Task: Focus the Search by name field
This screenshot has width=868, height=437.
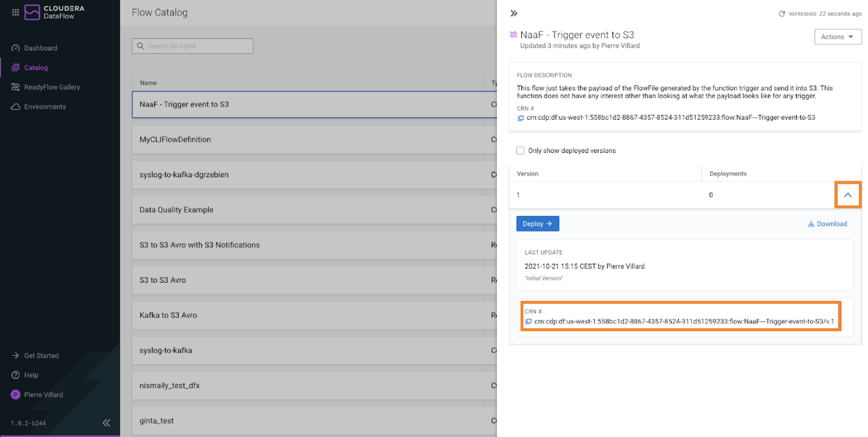Action: (197, 46)
